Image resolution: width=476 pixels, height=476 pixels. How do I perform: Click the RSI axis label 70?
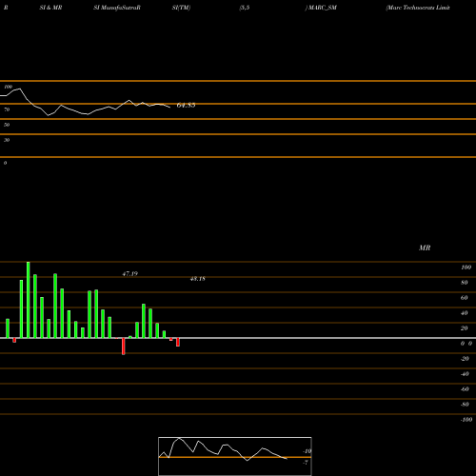[7, 109]
